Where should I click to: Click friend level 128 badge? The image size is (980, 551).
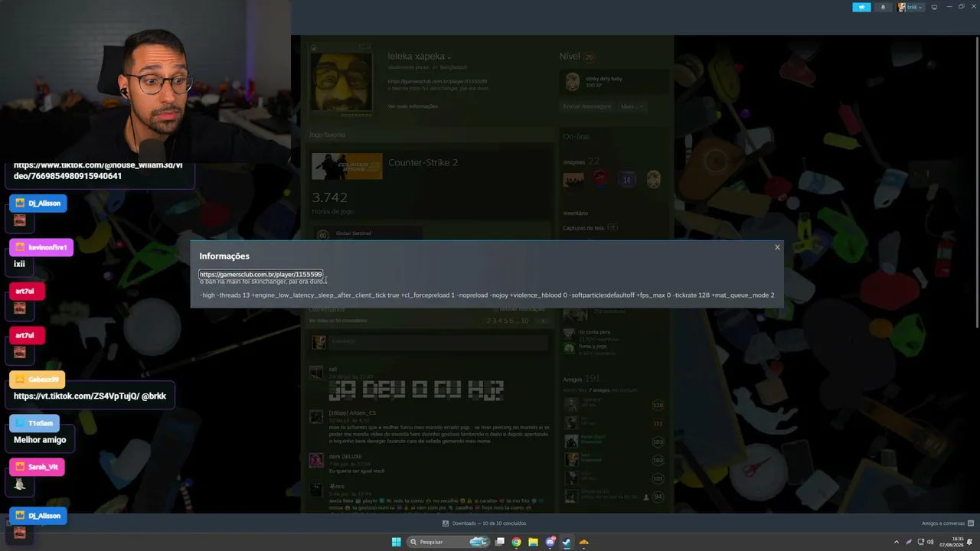point(657,405)
